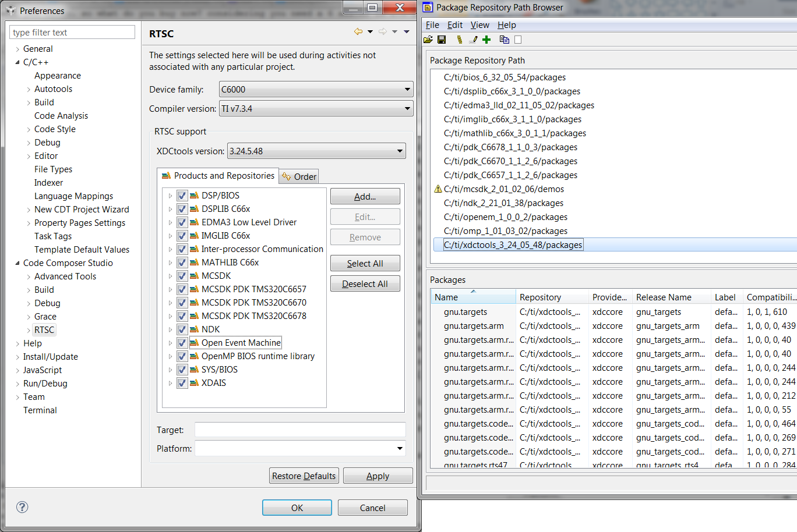Collapse the Code Composer Studio node
Viewport: 797px width, 532px height.
[x=17, y=263]
